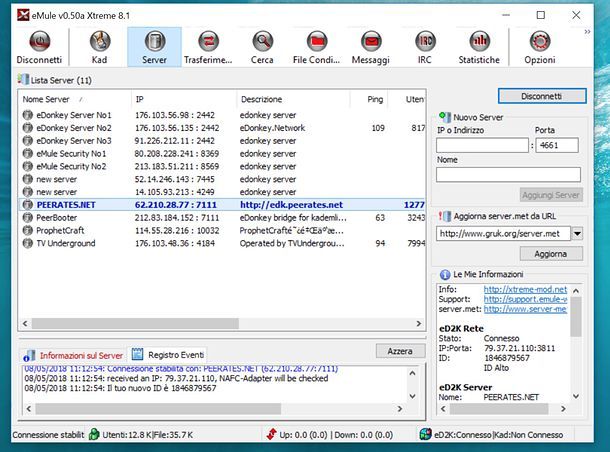This screenshot has height=452, width=610.
Task: Click the Lista Server header icon
Action: click(x=23, y=79)
